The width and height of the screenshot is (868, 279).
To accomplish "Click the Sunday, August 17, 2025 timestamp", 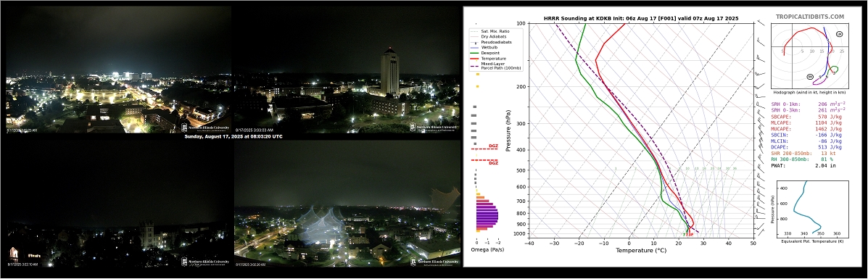I will pos(233,136).
